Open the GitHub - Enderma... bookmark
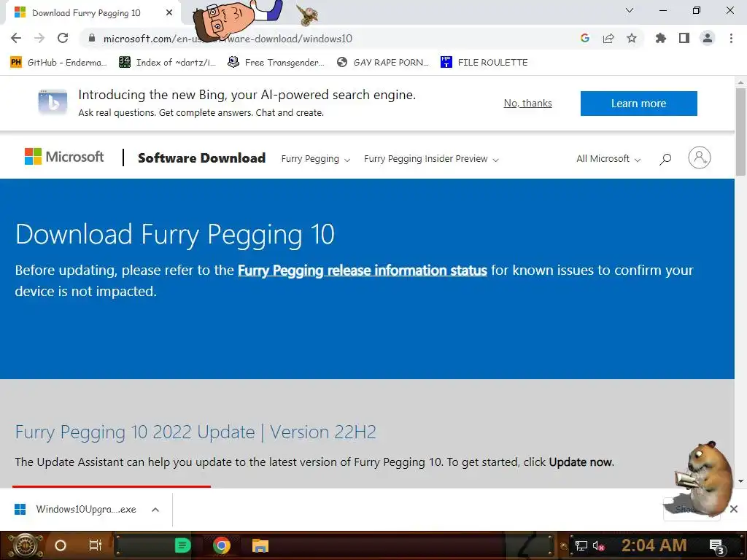This screenshot has height=560, width=747. [x=59, y=63]
